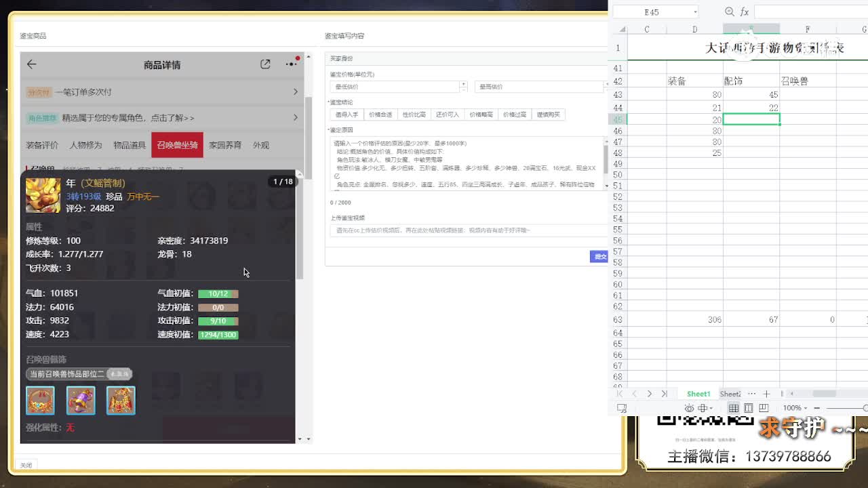The width and height of the screenshot is (868, 488).
Task: Submit the appraisal with 提交 button
Action: tap(599, 256)
